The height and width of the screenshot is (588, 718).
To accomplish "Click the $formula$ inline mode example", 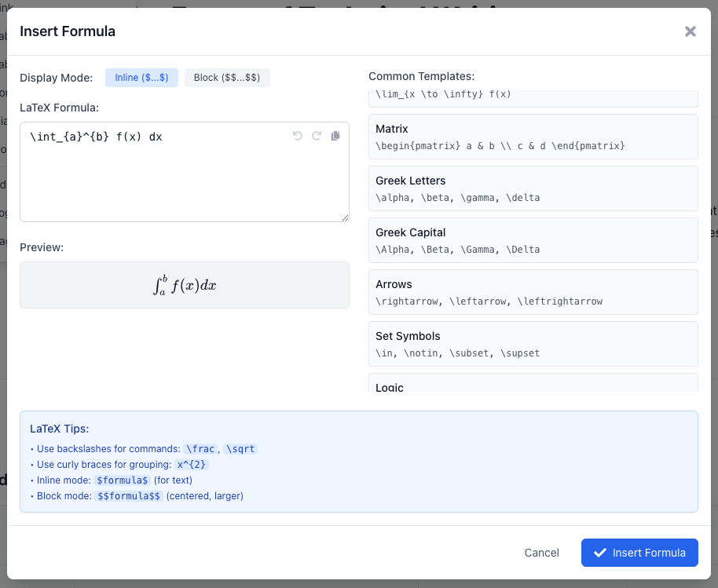I will tap(123, 480).
